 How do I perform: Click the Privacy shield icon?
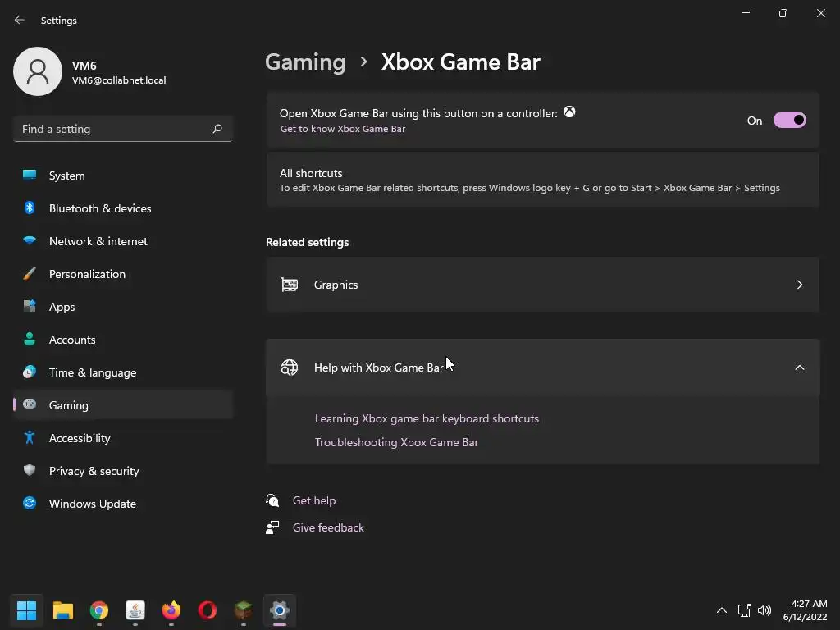(x=30, y=470)
